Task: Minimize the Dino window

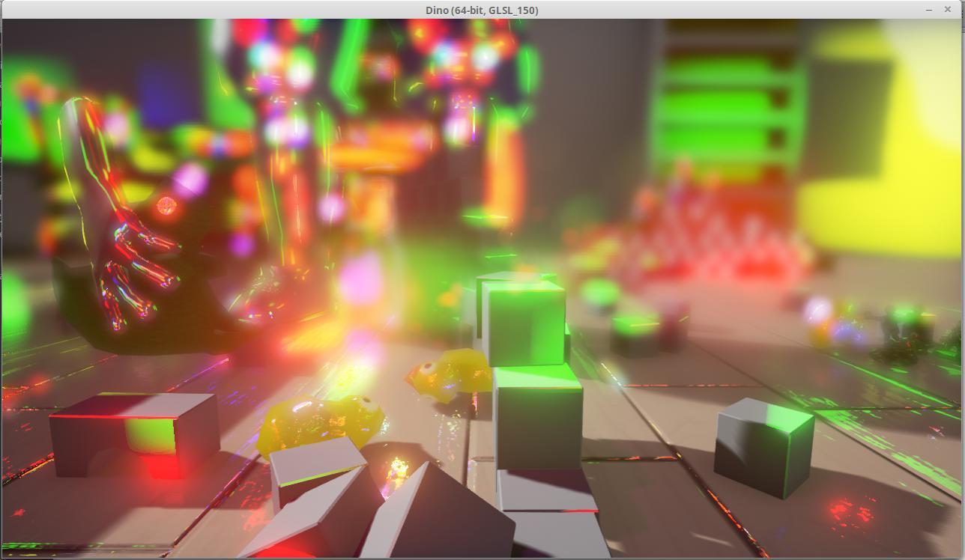Action: click(929, 10)
